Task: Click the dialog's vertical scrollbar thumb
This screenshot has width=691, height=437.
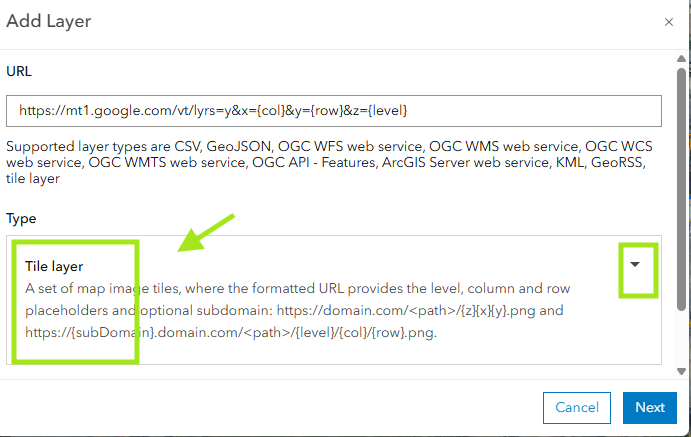Action: (x=681, y=189)
